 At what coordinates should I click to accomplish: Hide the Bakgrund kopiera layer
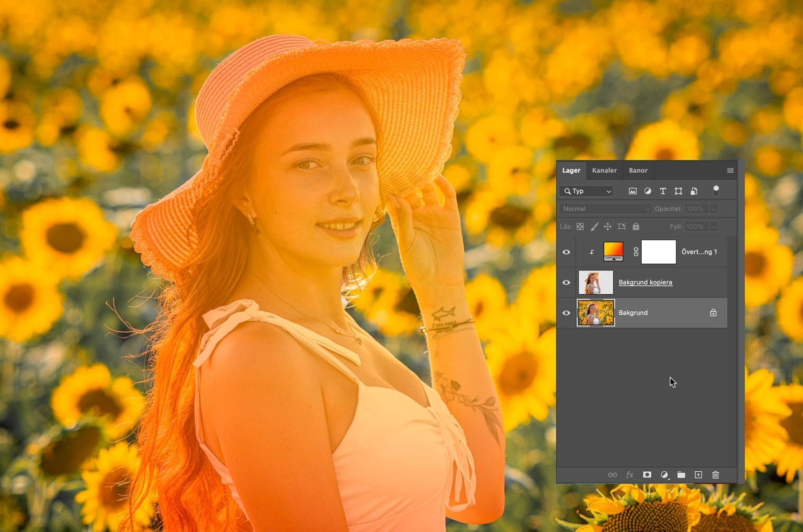pos(566,283)
